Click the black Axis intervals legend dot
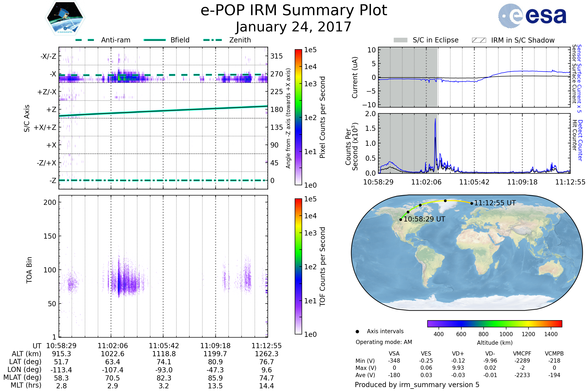Screen dimensions: 588x392 click(x=357, y=331)
